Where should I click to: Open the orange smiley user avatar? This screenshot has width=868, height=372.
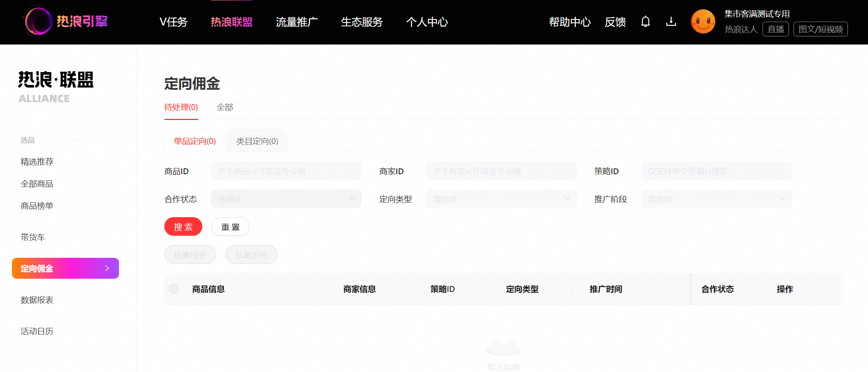(703, 22)
